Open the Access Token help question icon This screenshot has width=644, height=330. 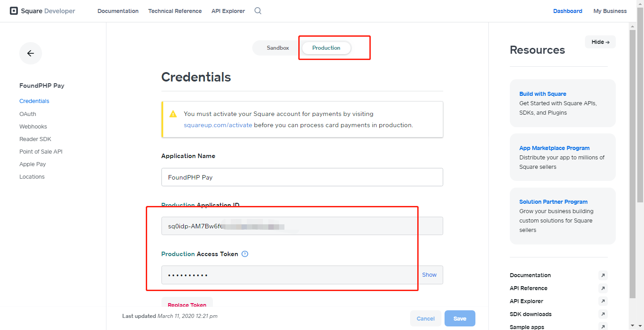coord(245,254)
